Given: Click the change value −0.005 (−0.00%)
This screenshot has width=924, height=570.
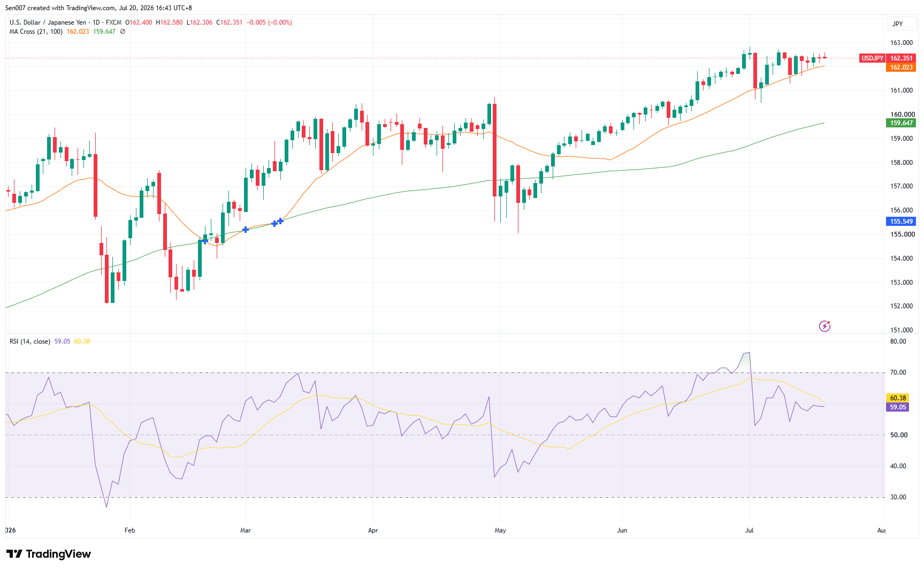Looking at the screenshot, I should tap(269, 22).
